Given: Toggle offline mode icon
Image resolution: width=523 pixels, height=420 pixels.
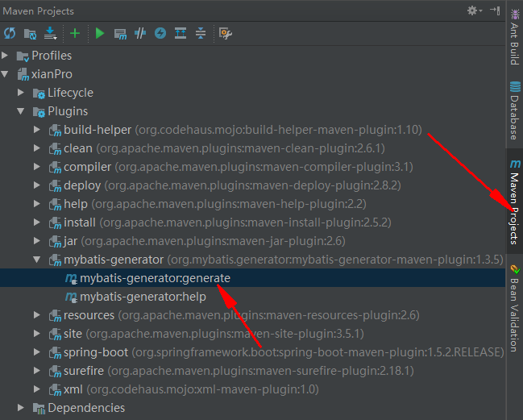Looking at the screenshot, I should click(x=140, y=33).
